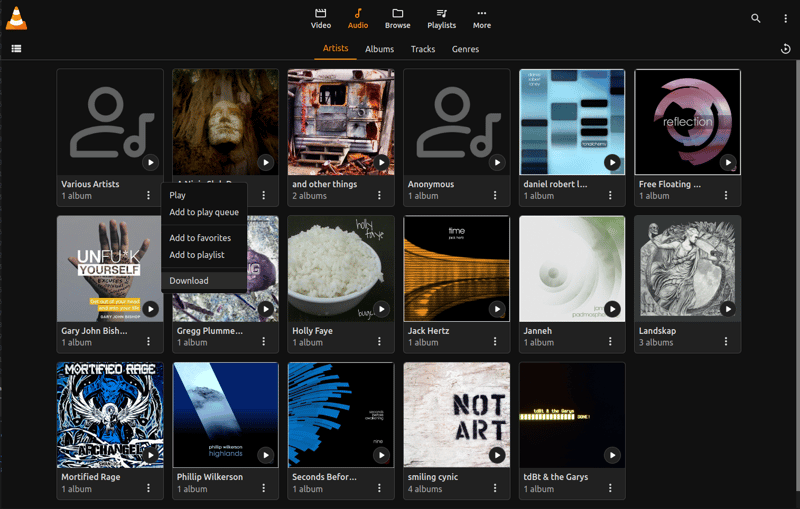Viewport: 800px width, 509px height.
Task: Open Mortified Rage Archangel cover
Action: pyautogui.click(x=110, y=415)
